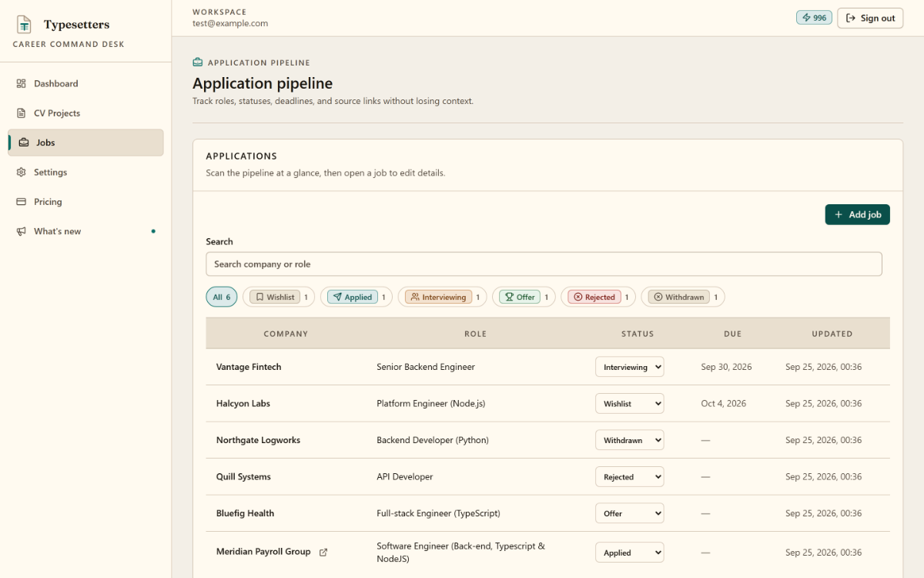
Task: Open status dropdown for Vantage Fintech
Action: [629, 367]
